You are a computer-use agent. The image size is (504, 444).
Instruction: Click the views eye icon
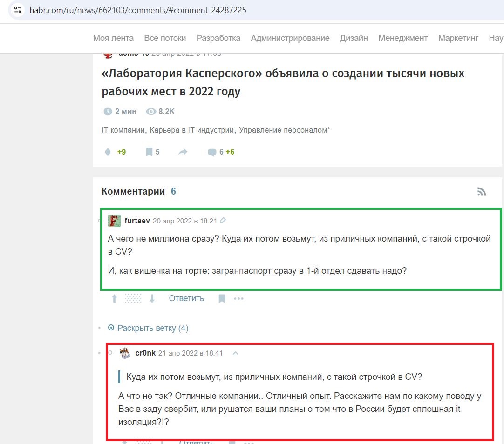pyautogui.click(x=151, y=111)
